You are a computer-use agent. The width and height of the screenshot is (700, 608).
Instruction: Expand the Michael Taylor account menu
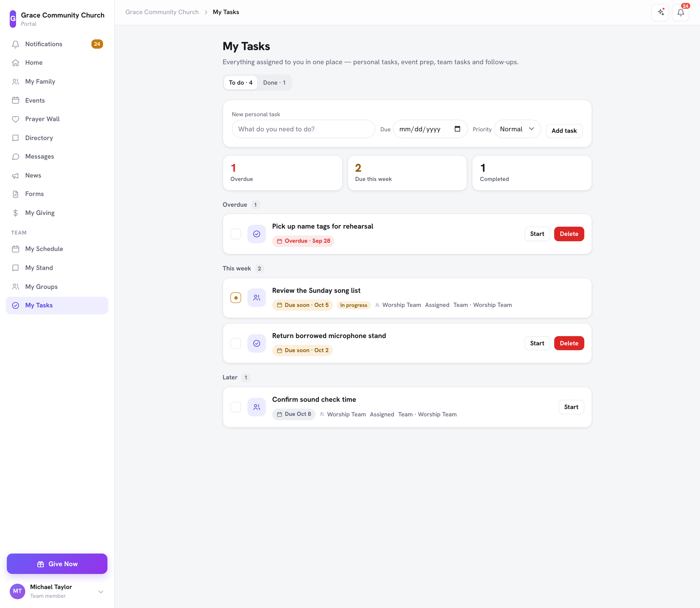click(x=101, y=591)
